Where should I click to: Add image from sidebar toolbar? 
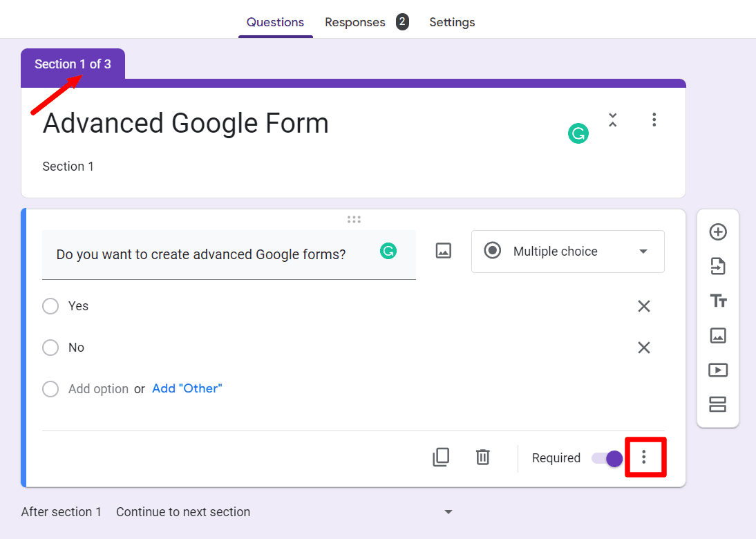pos(719,336)
